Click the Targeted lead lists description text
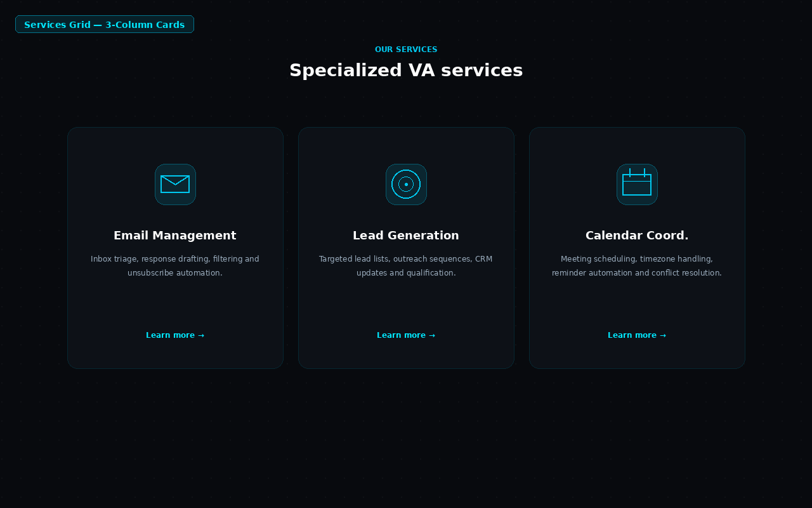The height and width of the screenshot is (508, 812). tap(406, 266)
